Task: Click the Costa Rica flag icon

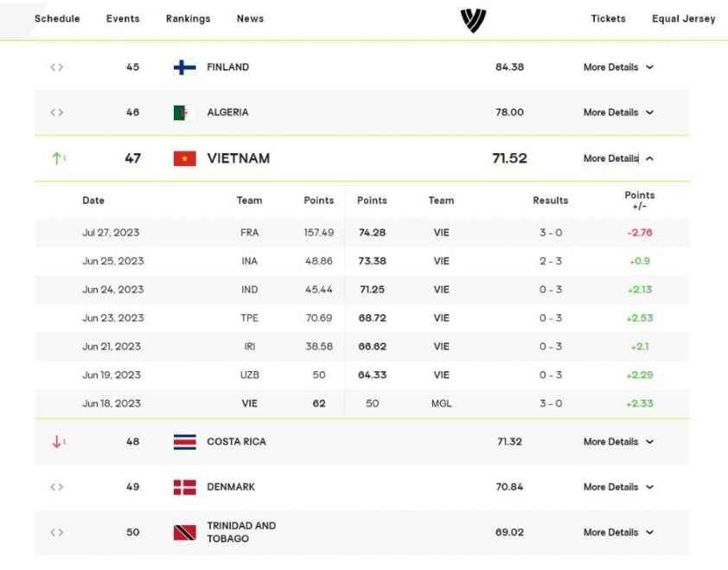Action: pyautogui.click(x=184, y=442)
